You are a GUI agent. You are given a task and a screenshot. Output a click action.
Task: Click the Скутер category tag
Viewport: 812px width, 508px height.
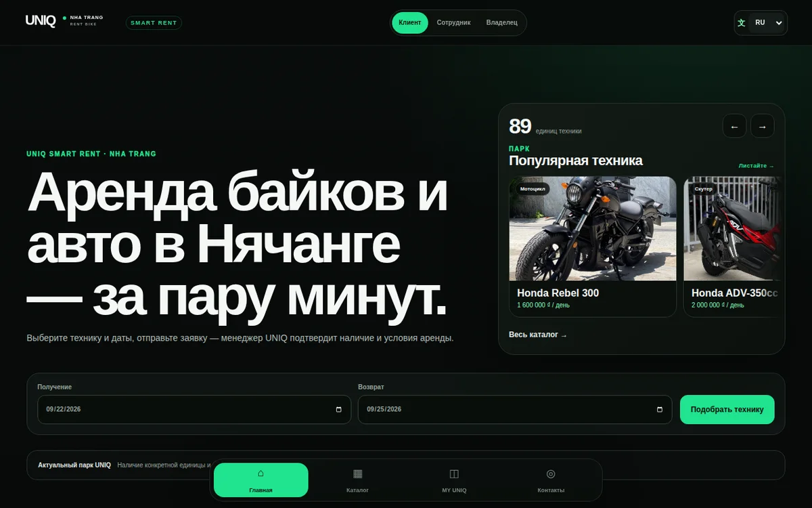pyautogui.click(x=704, y=189)
